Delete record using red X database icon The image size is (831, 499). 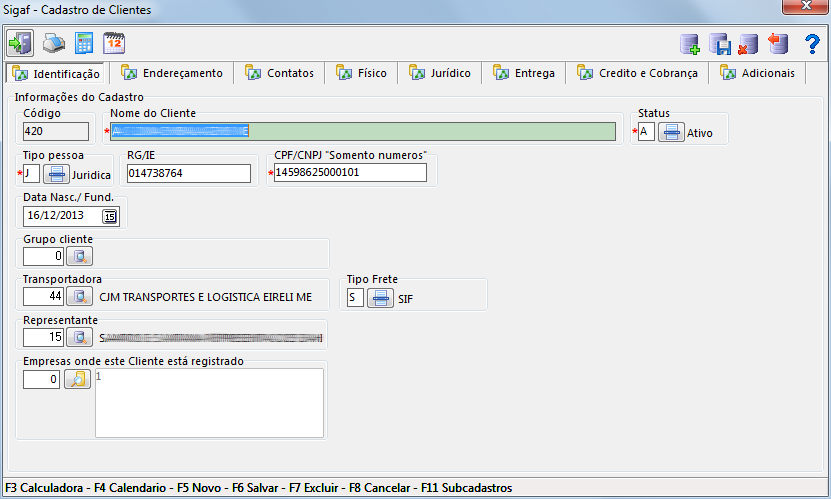[748, 44]
